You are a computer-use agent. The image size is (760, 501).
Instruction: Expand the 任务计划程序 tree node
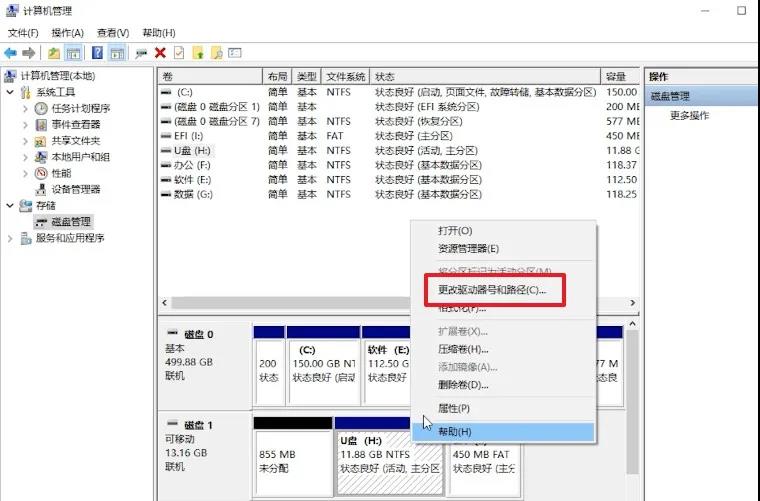(x=26, y=108)
